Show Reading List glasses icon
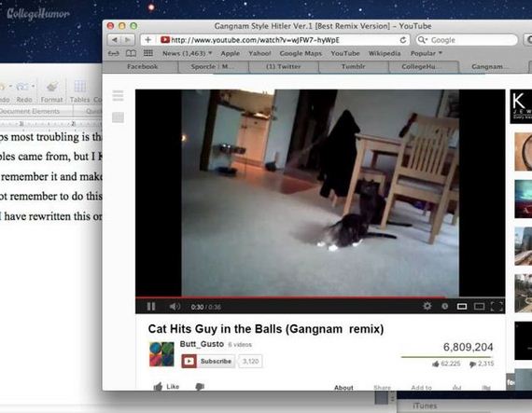Screen dimensions: 532x413 tap(113, 53)
